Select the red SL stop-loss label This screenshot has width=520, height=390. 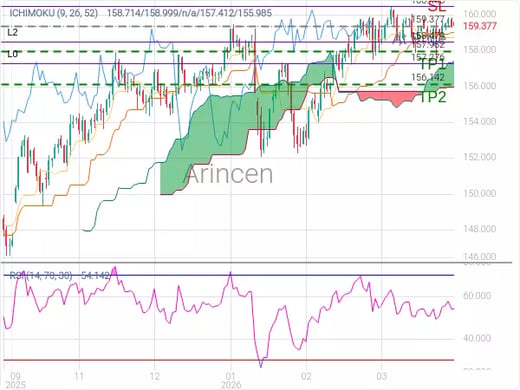coord(437,7)
